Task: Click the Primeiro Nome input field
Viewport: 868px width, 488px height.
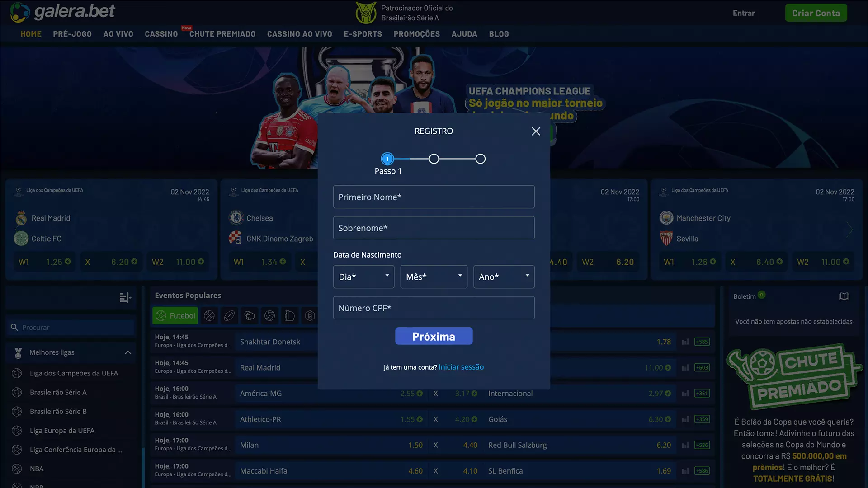Action: click(x=434, y=197)
